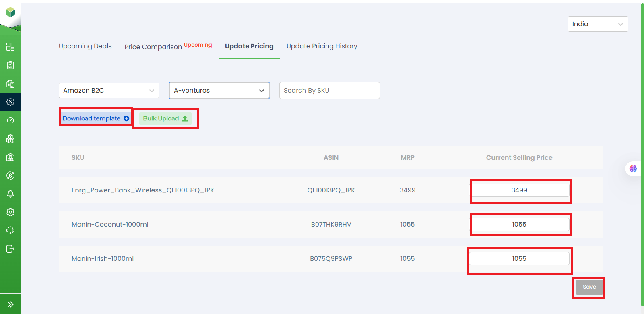Click the logout icon in sidebar

(x=10, y=249)
